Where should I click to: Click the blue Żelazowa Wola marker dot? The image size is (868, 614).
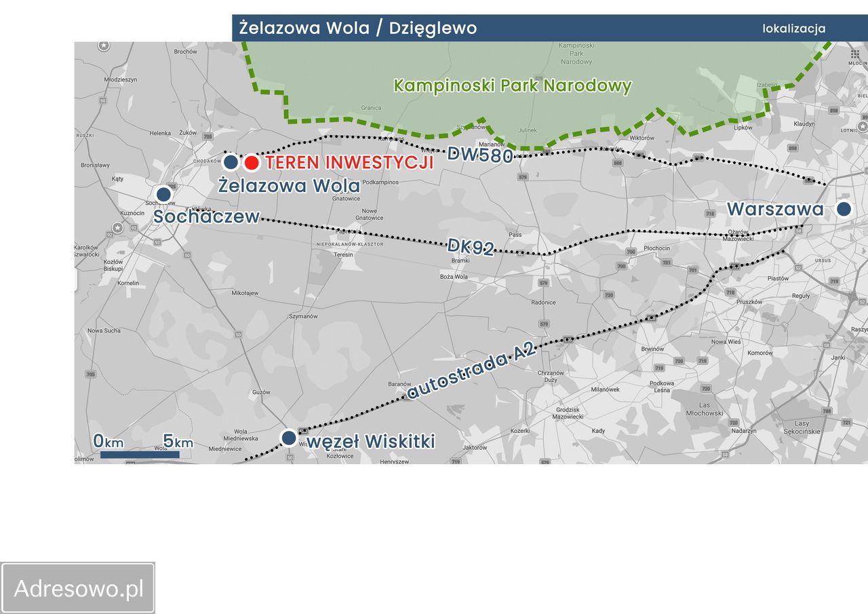(x=231, y=162)
